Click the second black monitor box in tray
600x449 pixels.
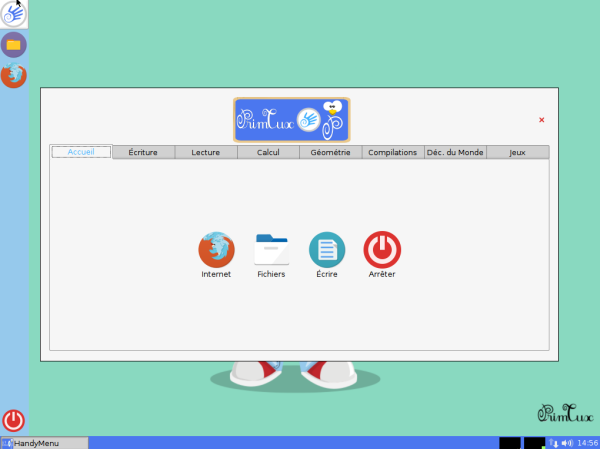pos(534,443)
